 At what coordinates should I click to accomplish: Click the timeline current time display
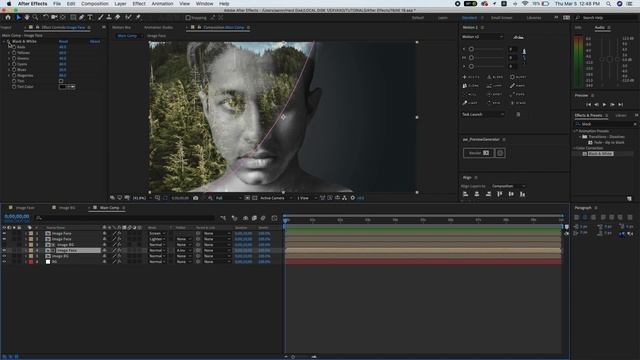pyautogui.click(x=17, y=217)
